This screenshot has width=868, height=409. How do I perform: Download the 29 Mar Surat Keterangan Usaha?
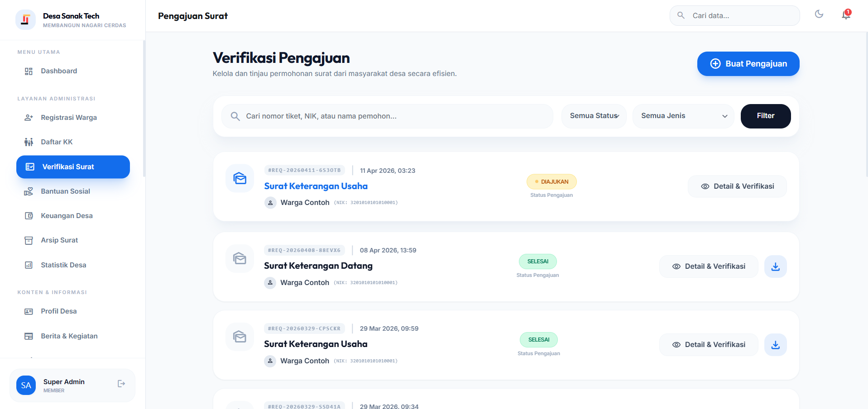(x=775, y=345)
